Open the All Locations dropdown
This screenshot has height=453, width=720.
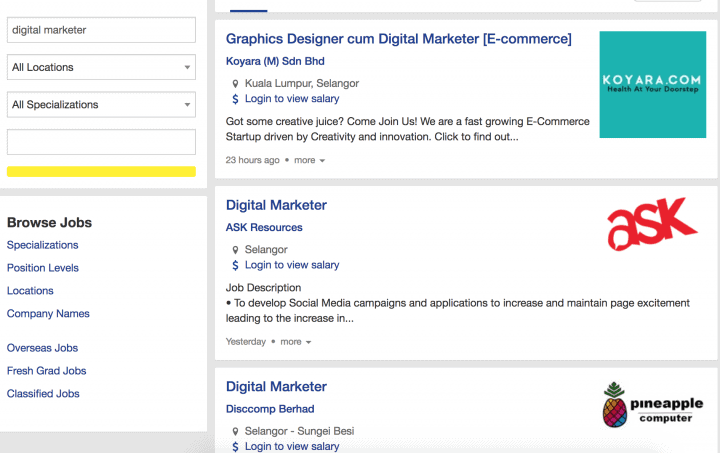101,67
